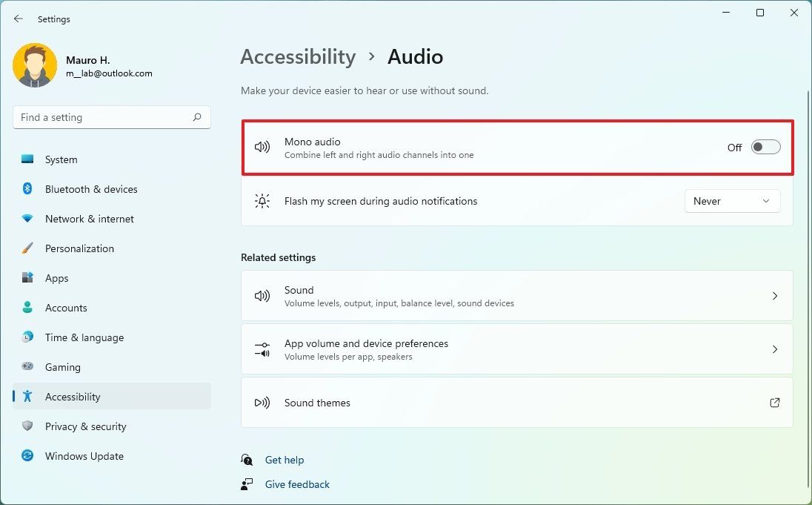The height and width of the screenshot is (505, 812).
Task: Click the Personalization brush icon
Action: point(27,248)
